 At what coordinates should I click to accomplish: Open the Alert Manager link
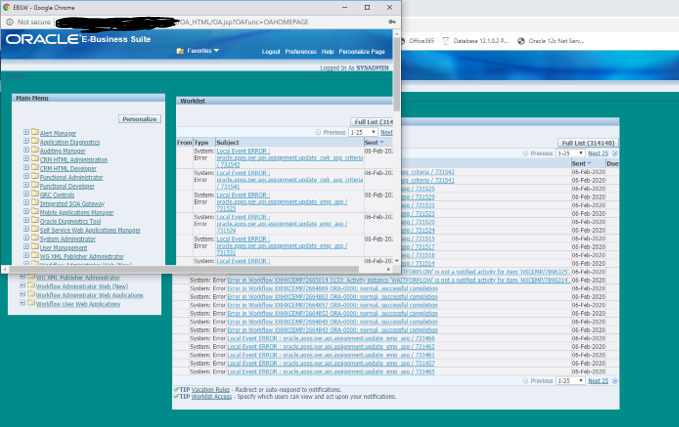pyautogui.click(x=58, y=133)
